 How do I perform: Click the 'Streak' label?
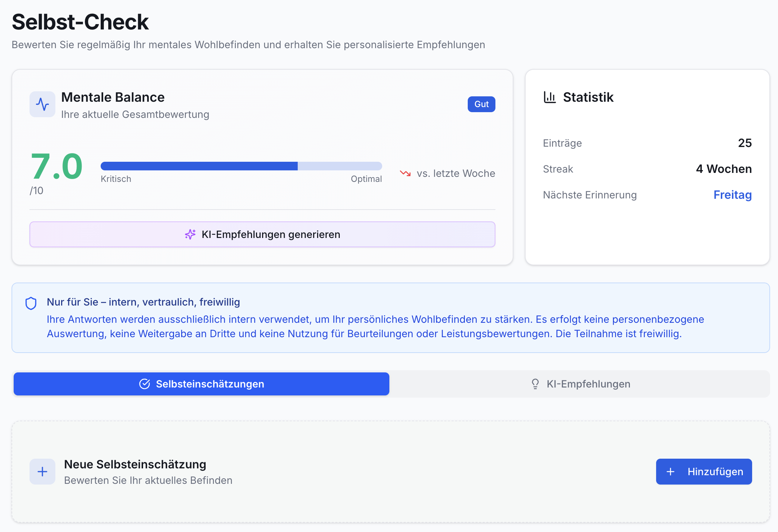(558, 169)
